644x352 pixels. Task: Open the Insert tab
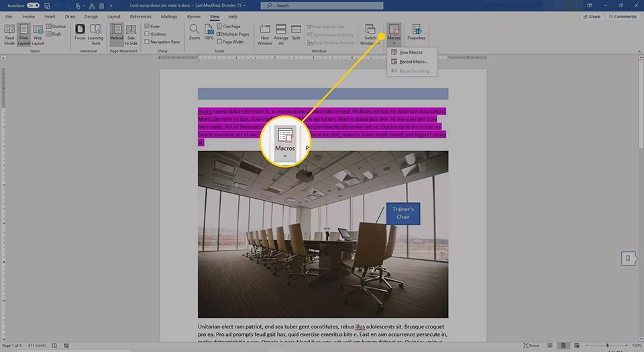coord(50,17)
